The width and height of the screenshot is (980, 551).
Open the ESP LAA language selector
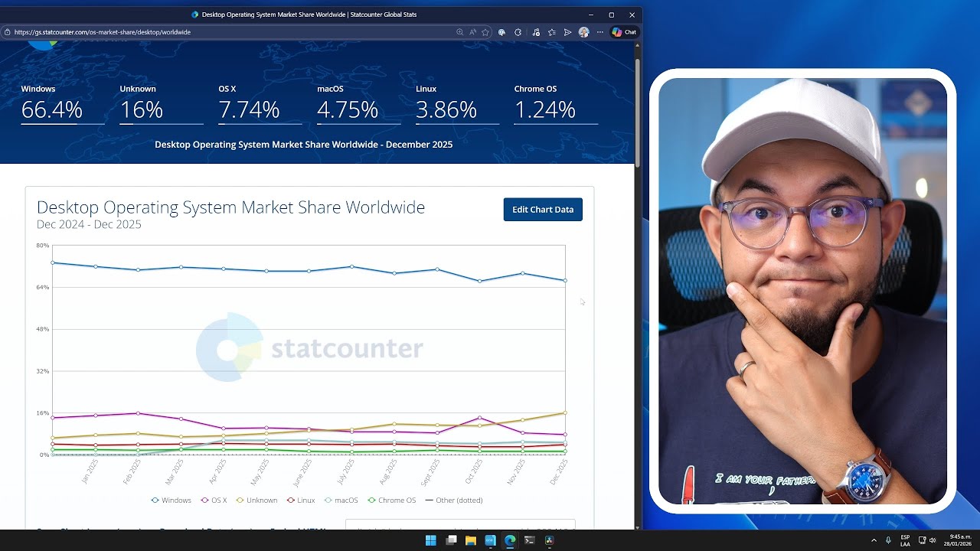pos(905,540)
